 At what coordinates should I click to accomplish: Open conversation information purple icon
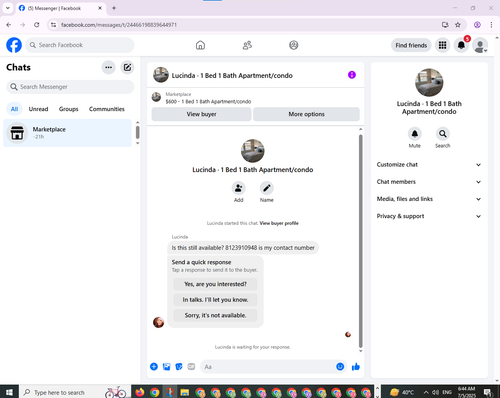(x=352, y=75)
